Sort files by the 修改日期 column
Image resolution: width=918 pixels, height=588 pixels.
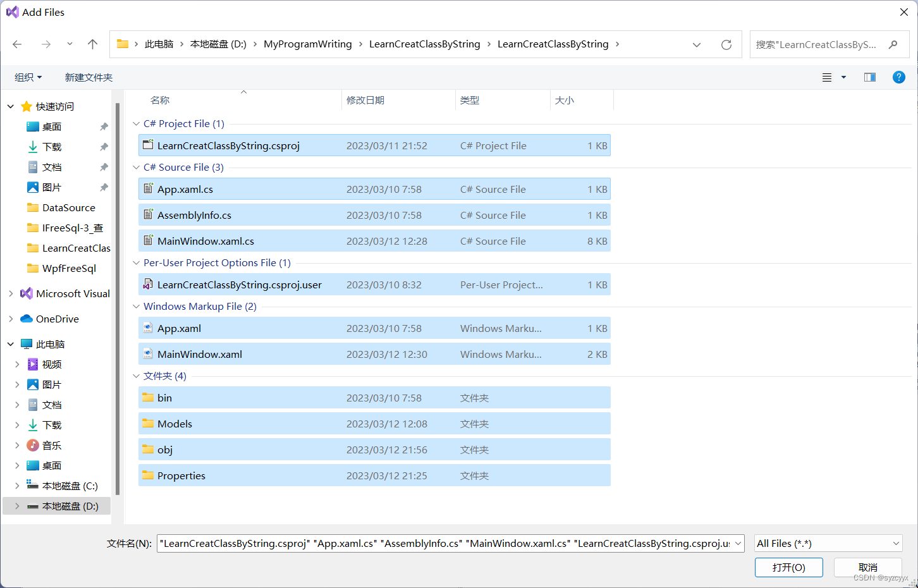(x=365, y=99)
